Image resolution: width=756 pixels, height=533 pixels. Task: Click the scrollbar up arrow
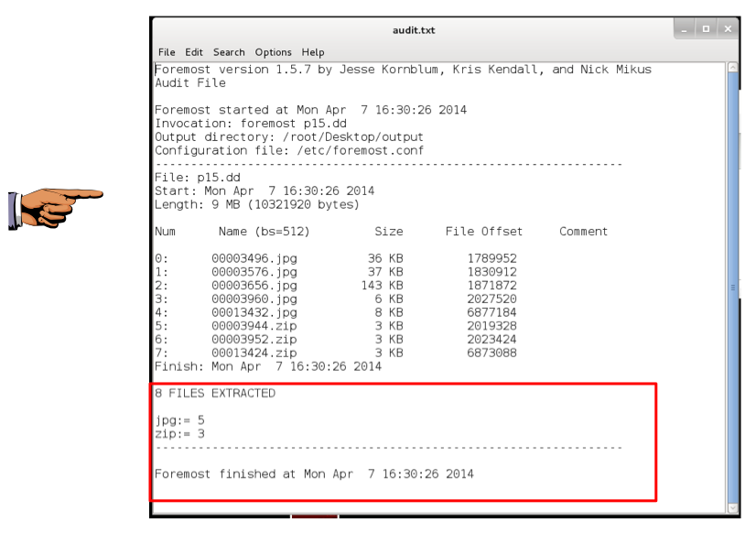pos(732,68)
